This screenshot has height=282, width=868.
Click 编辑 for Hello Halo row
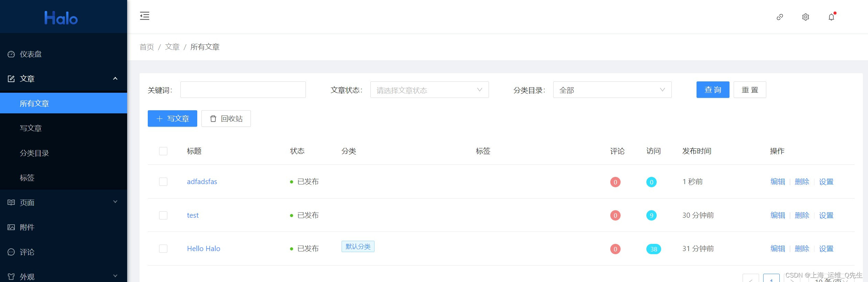[778, 249]
